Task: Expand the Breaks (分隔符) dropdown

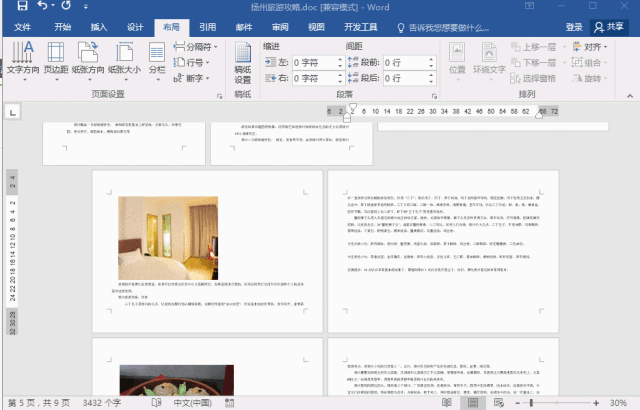Action: pos(199,46)
